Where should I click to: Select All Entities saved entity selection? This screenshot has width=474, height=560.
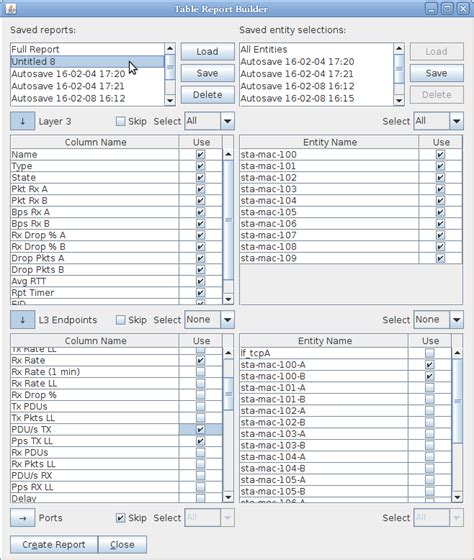316,49
